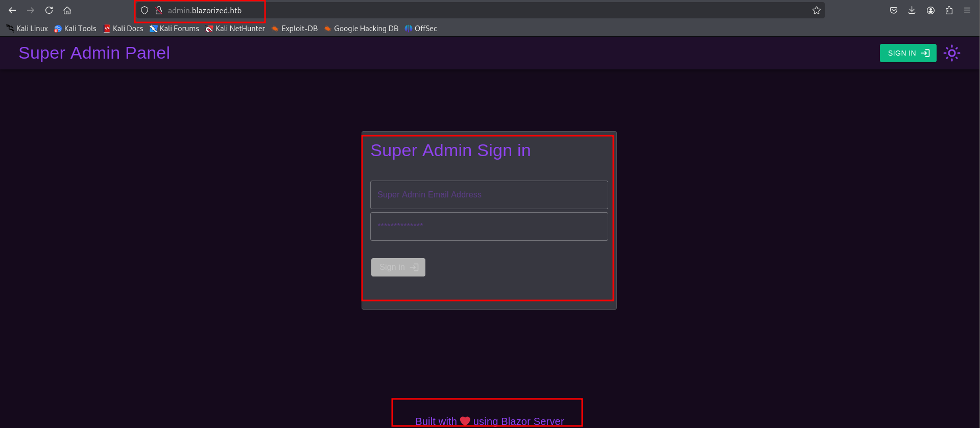Image resolution: width=980 pixels, height=428 pixels.
Task: Click the Super Admin Panel title
Action: pos(94,53)
